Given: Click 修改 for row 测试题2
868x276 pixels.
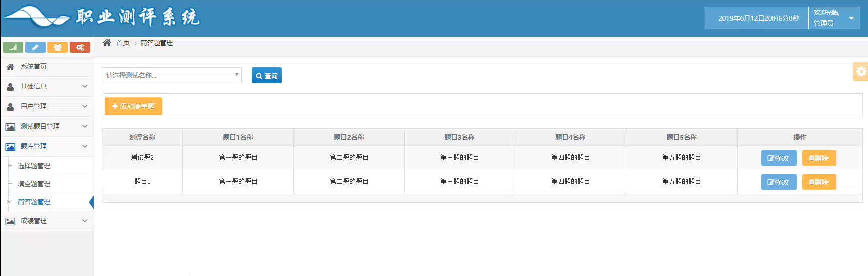Looking at the screenshot, I should pos(779,158).
